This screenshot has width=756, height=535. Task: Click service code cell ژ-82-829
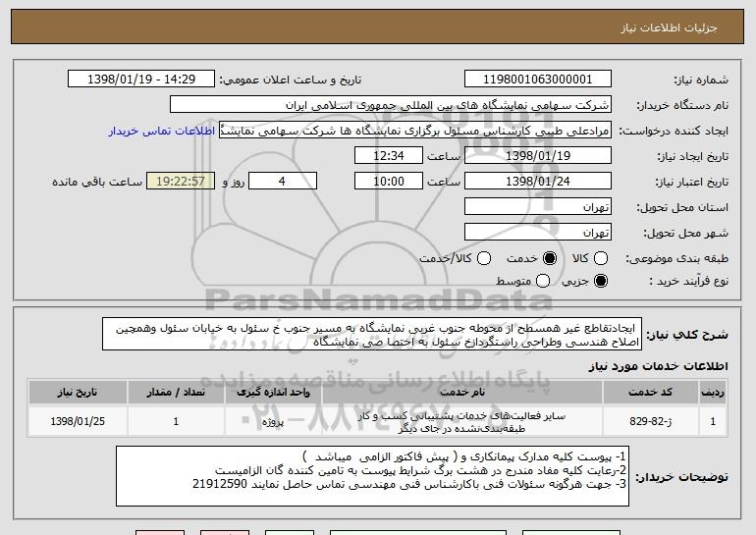coord(651,421)
